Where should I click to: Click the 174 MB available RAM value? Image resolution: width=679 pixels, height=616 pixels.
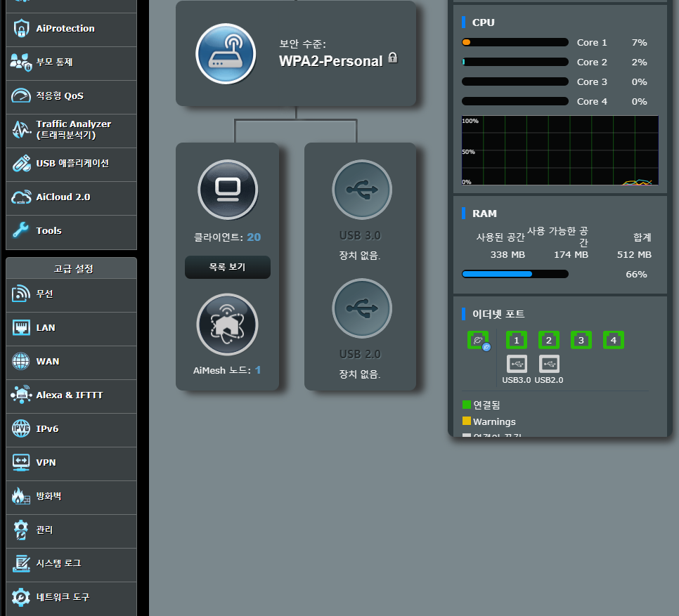pyautogui.click(x=571, y=255)
